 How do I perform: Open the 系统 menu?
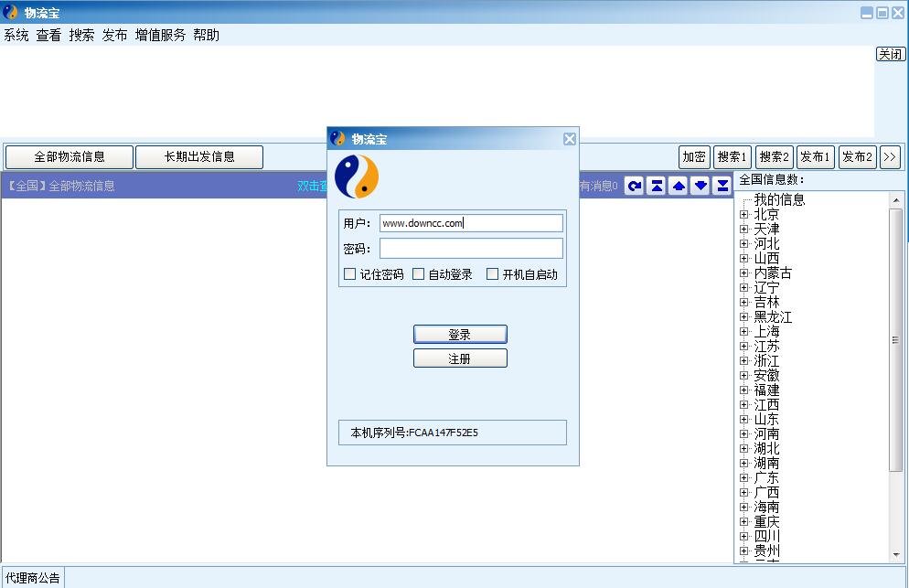pyautogui.click(x=16, y=36)
